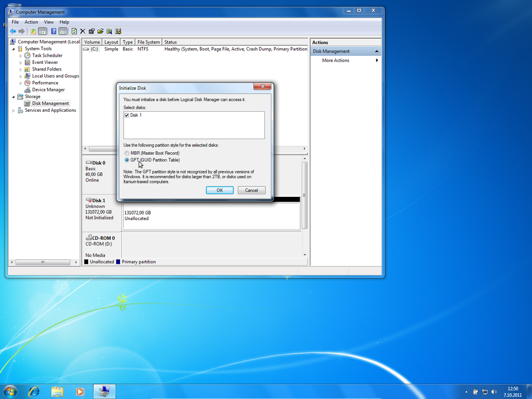
Task: Click the Up One Level folder icon
Action: [x=33, y=31]
